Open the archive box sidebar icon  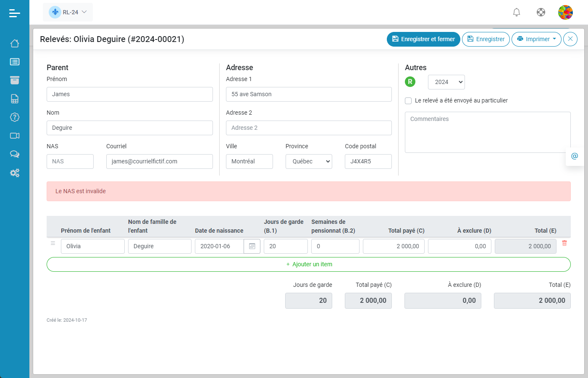point(15,80)
